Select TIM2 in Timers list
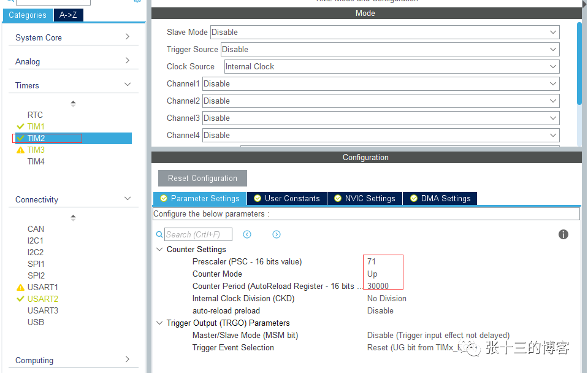Image resolution: width=588 pixels, height=373 pixels. [36, 138]
